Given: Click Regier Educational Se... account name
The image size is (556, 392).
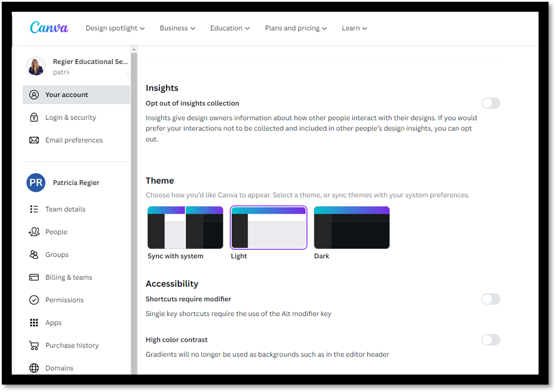Looking at the screenshot, I should coord(90,62).
